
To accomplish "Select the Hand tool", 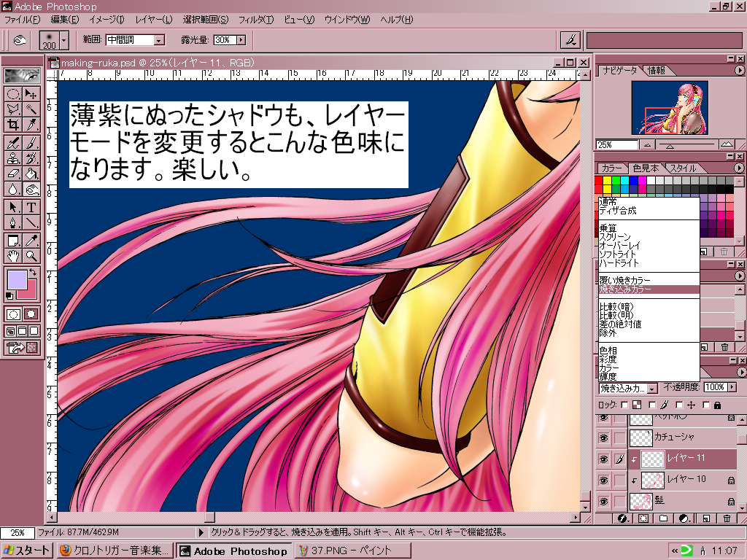I will click(13, 256).
